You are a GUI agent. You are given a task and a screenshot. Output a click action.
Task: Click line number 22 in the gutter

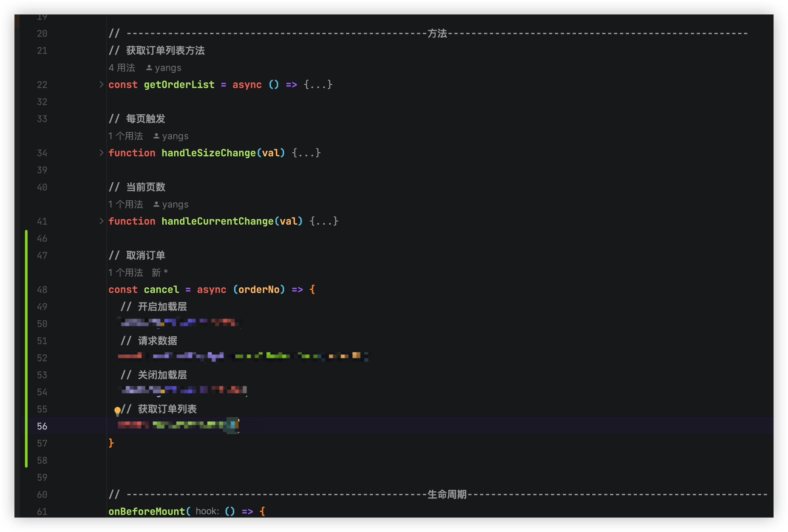[42, 84]
